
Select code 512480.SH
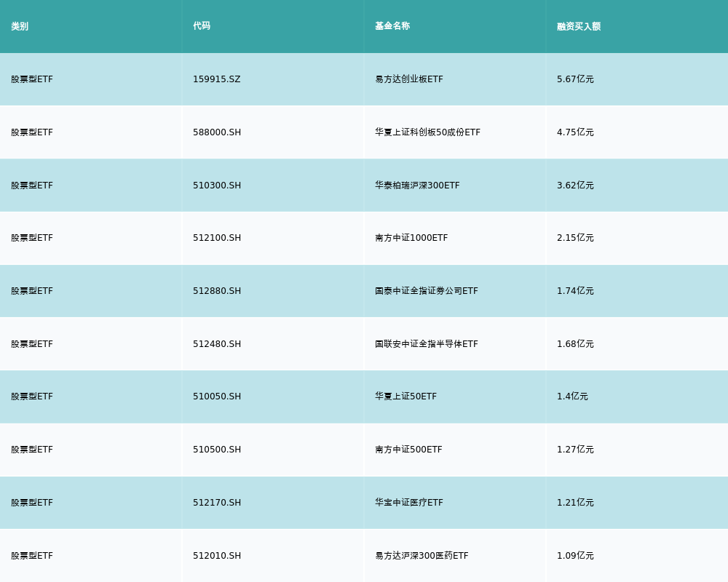coord(217,344)
